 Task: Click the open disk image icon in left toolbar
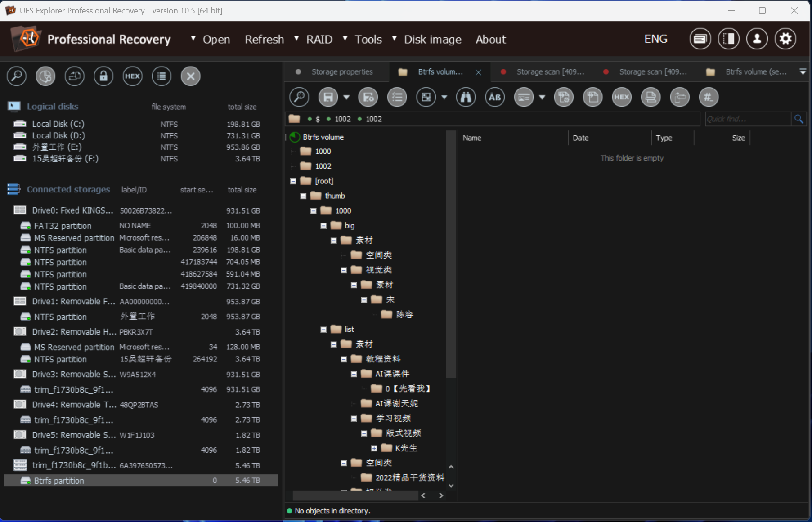coord(74,76)
